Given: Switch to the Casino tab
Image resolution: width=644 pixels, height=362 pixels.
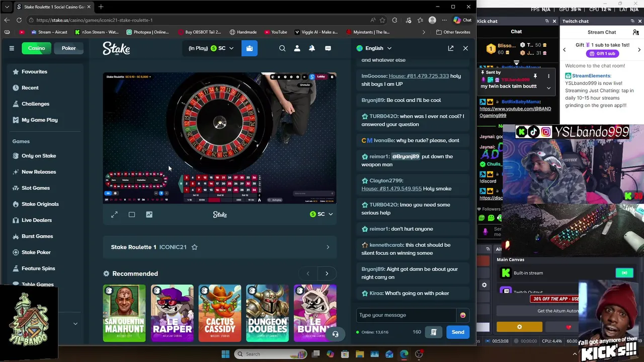Looking at the screenshot, I should pyautogui.click(x=36, y=48).
